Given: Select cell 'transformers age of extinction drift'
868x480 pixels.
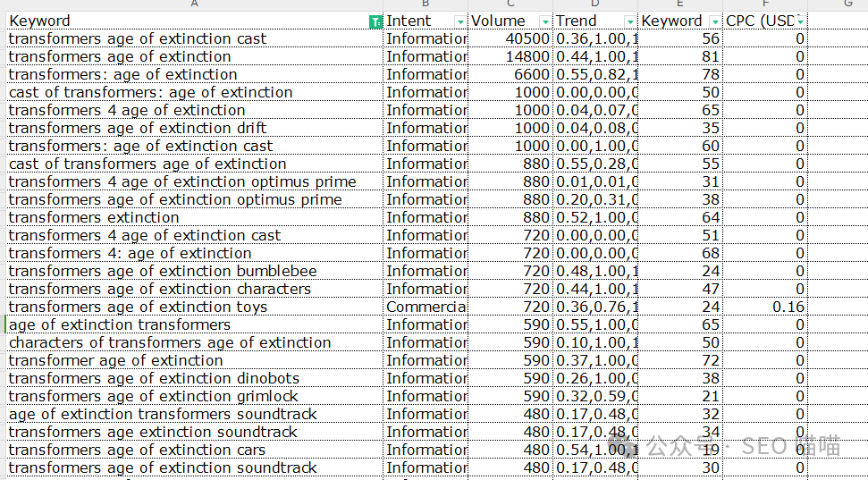Looking at the screenshot, I should [x=195, y=127].
